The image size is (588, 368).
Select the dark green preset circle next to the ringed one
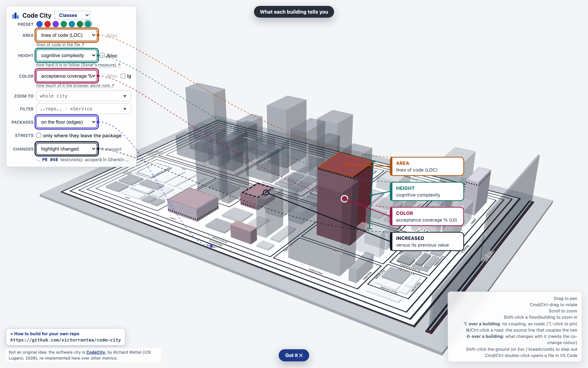click(x=80, y=24)
